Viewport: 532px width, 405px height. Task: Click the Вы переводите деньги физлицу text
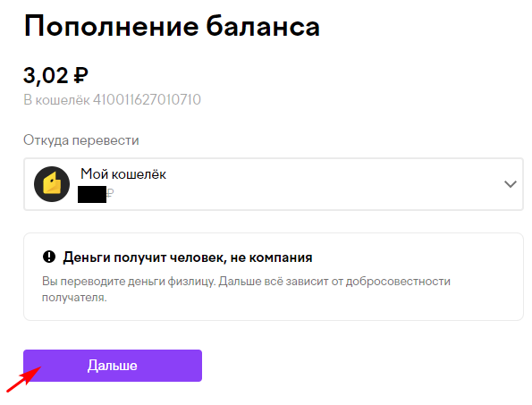(129, 282)
